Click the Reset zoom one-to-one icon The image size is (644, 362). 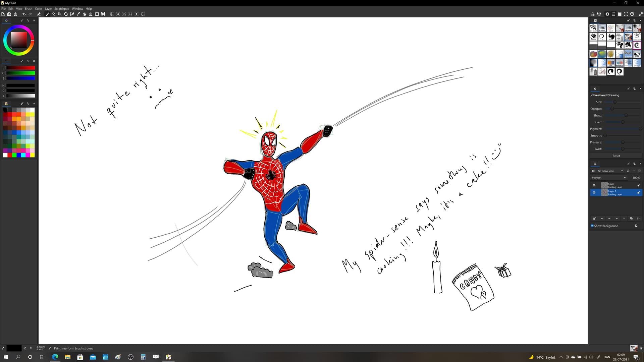(137, 14)
